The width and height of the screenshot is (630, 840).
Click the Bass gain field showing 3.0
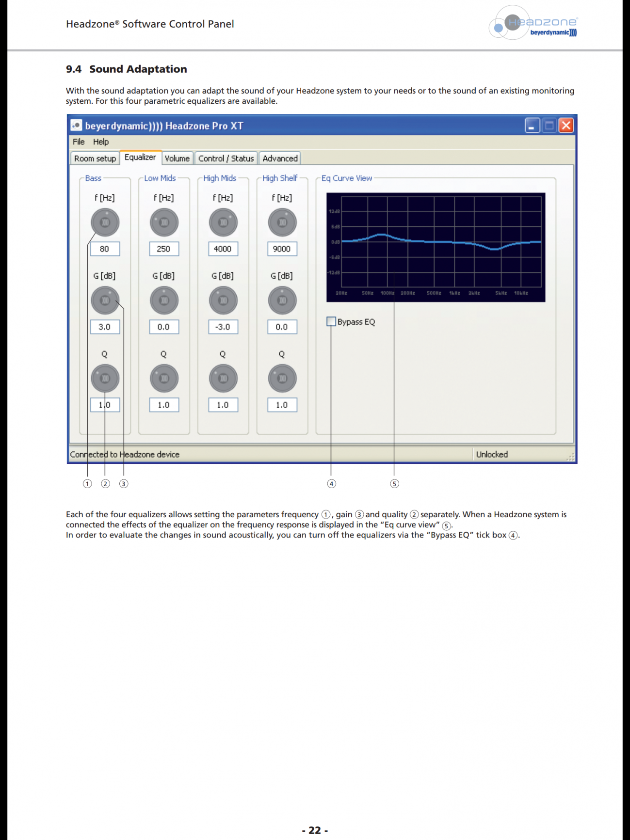coord(105,327)
